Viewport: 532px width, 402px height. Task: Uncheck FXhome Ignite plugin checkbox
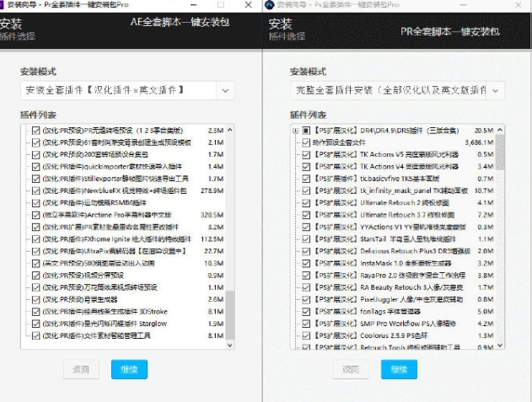(36, 239)
